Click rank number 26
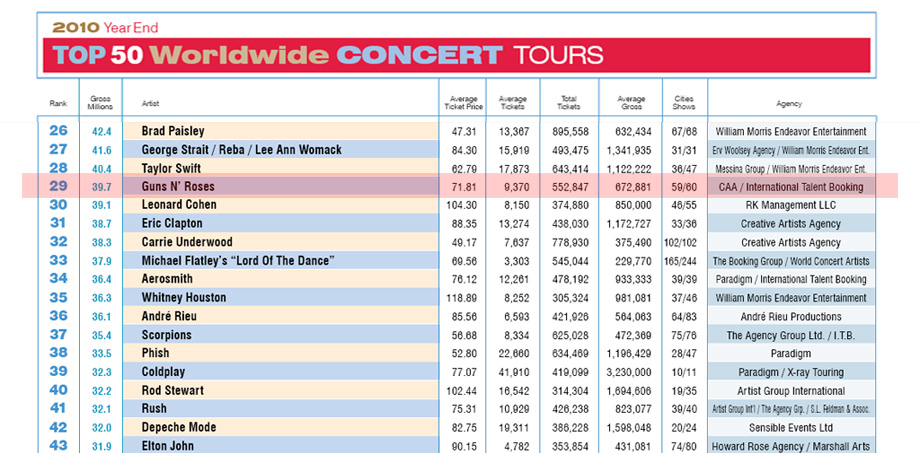920x453 pixels. tap(58, 131)
